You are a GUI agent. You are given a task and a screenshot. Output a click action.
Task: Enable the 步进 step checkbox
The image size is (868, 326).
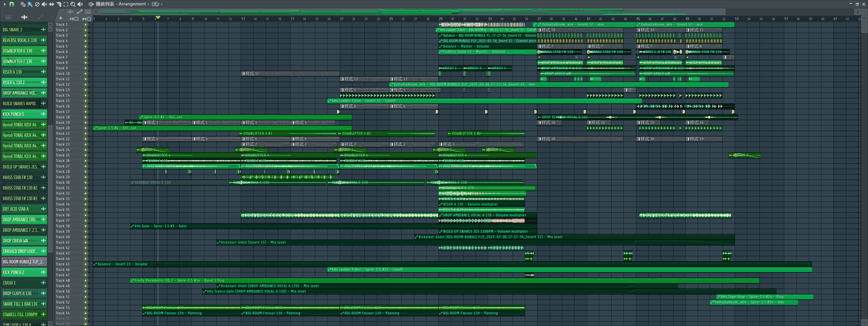76,19
